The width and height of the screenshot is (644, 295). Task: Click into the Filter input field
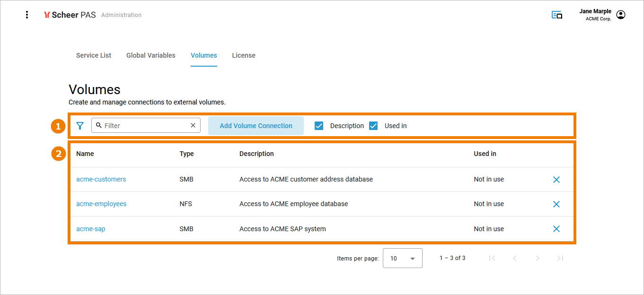pos(144,126)
